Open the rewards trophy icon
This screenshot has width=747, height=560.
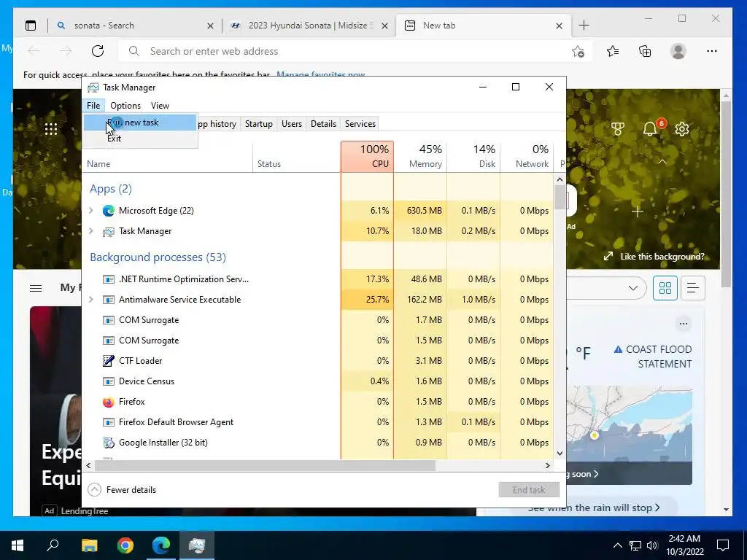point(618,129)
